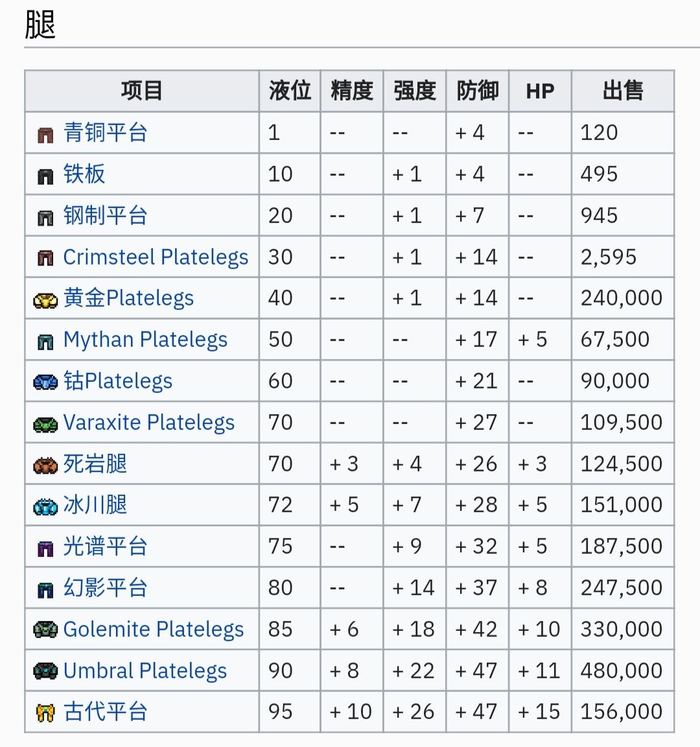Click the Umbral Platelegs dark icon
Viewport: 700px width, 747px height.
coord(45,672)
